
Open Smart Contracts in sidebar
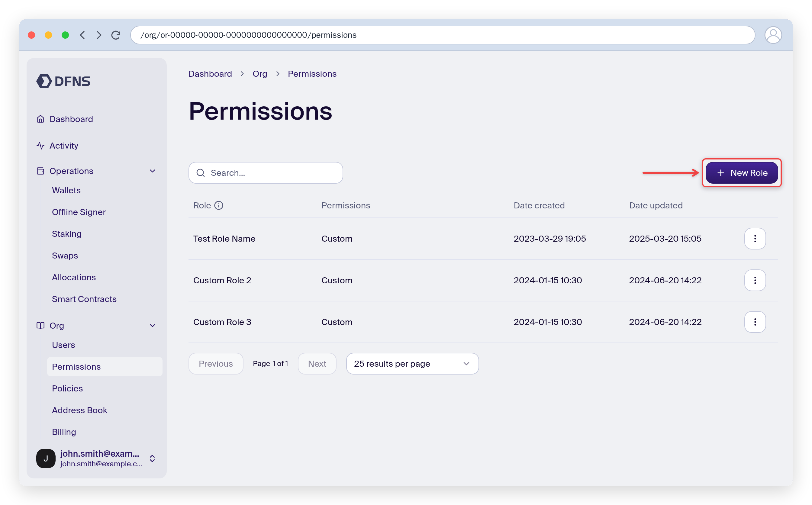click(x=84, y=299)
